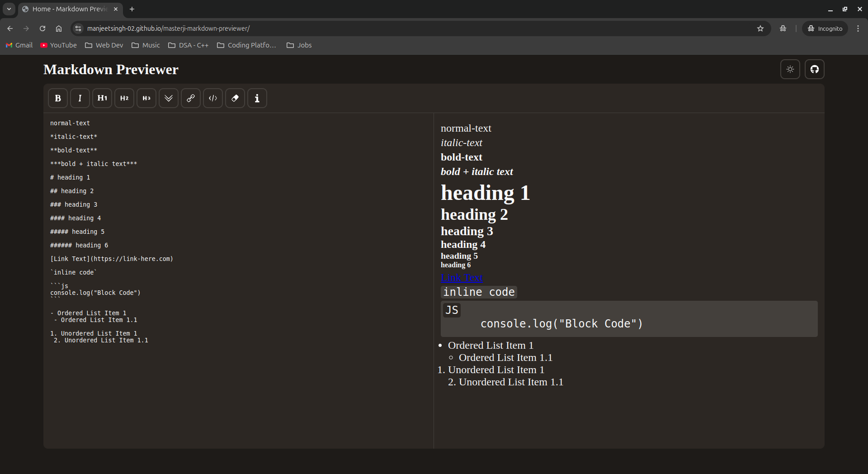Go forward with the browser forward arrow

tap(26, 28)
